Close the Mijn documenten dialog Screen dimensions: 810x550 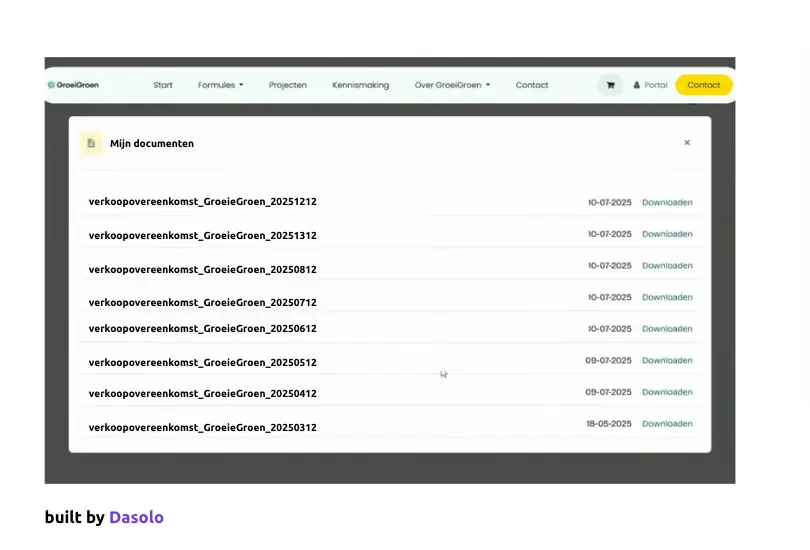tap(687, 143)
